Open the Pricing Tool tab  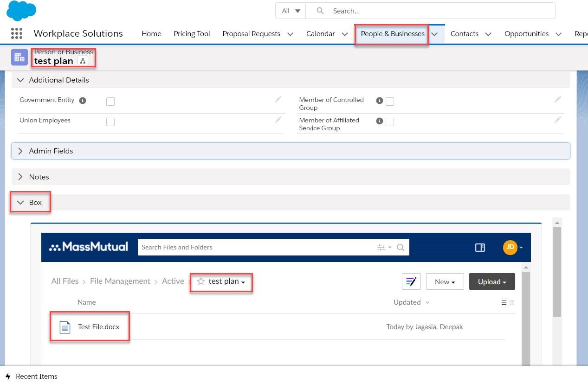pyautogui.click(x=192, y=34)
